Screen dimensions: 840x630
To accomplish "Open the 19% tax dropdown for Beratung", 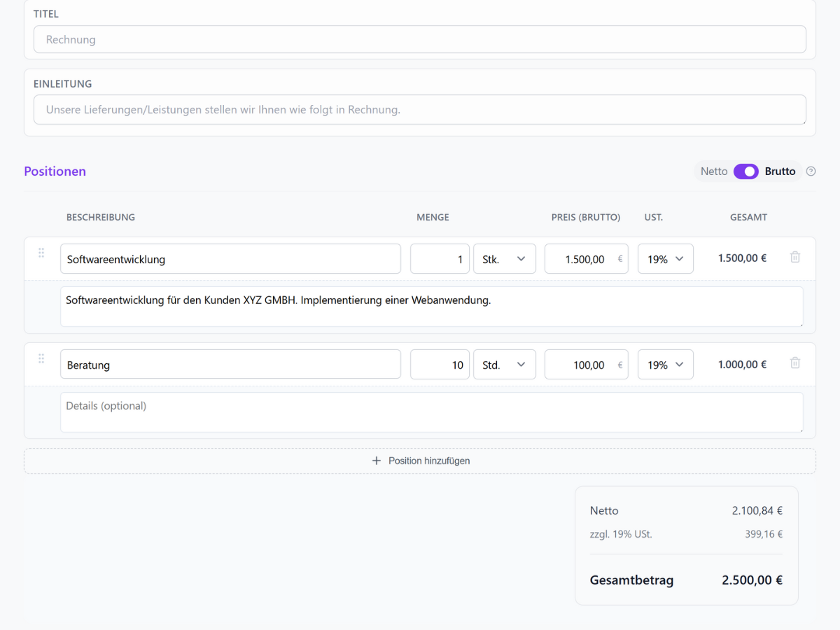I will pyautogui.click(x=666, y=365).
